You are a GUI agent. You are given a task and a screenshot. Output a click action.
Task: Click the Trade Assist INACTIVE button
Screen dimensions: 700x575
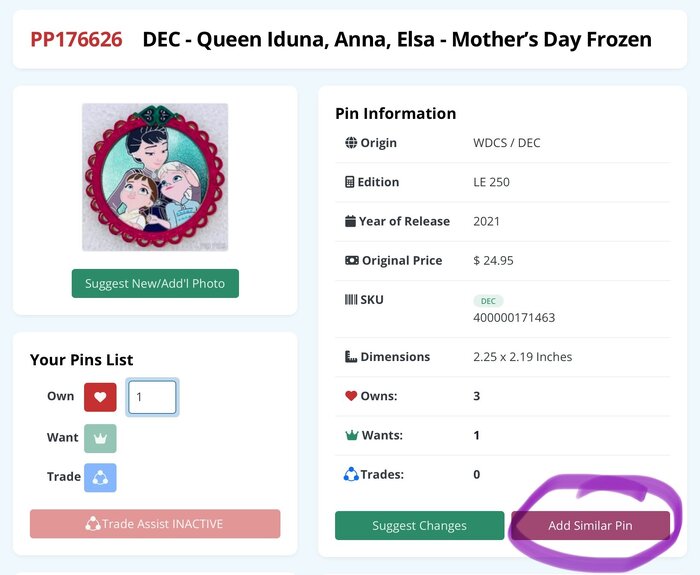tap(155, 523)
